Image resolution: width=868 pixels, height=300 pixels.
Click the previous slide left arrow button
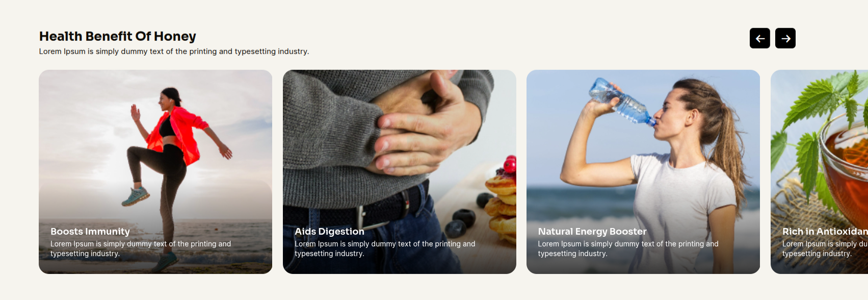tap(759, 38)
